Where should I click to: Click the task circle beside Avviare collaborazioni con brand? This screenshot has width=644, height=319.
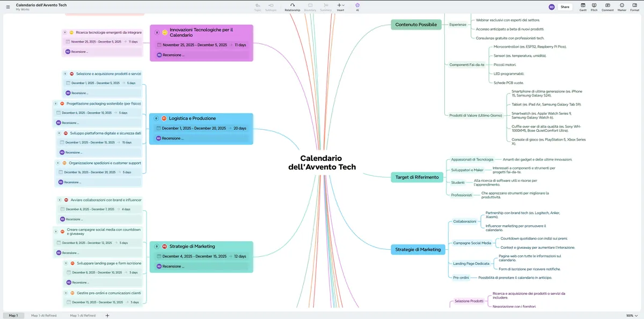[x=59, y=200]
